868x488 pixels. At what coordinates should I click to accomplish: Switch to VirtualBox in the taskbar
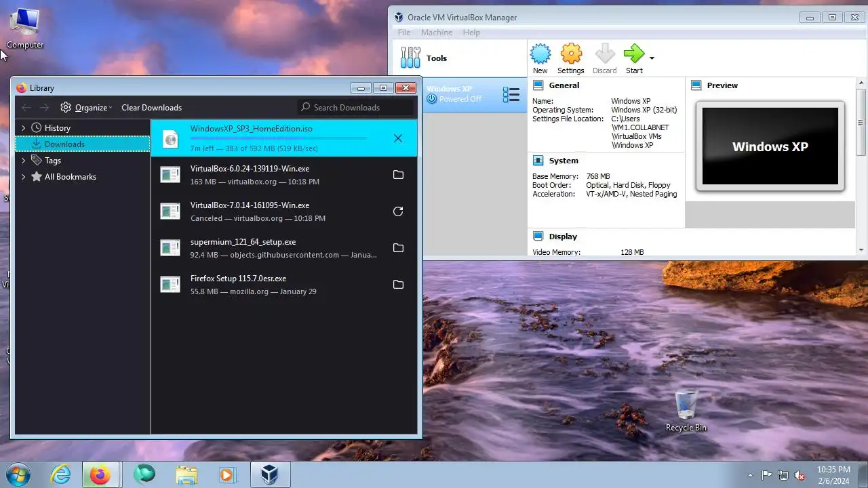click(x=270, y=475)
